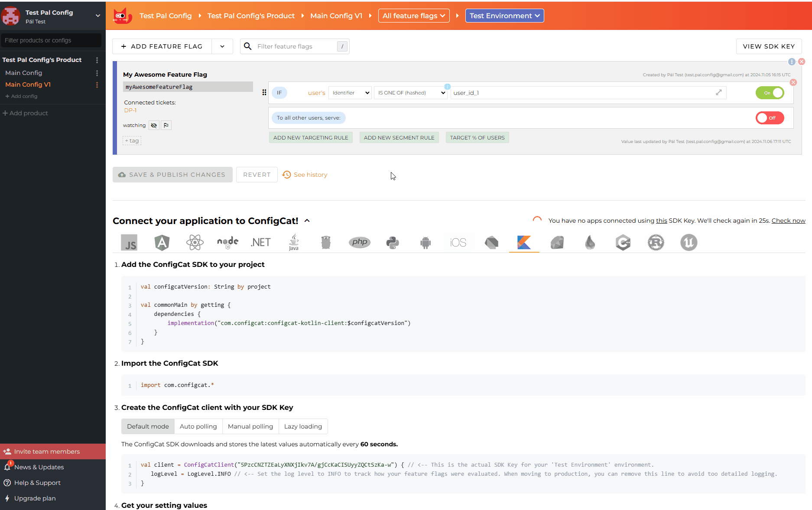Open the All feature flags dropdown
Image resolution: width=812 pixels, height=510 pixels.
[x=413, y=15]
